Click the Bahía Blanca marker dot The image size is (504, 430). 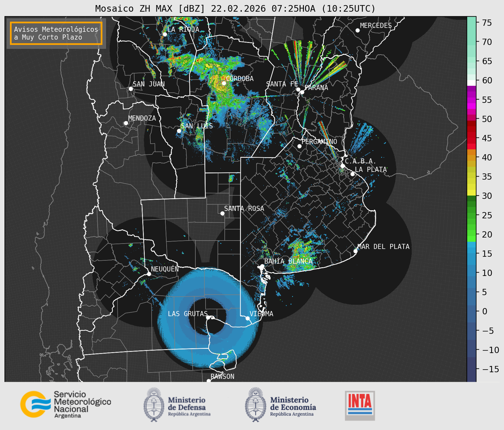click(262, 266)
